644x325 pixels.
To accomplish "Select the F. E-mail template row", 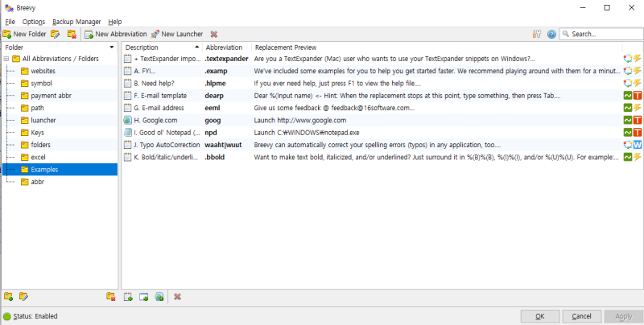I will point(382,96).
